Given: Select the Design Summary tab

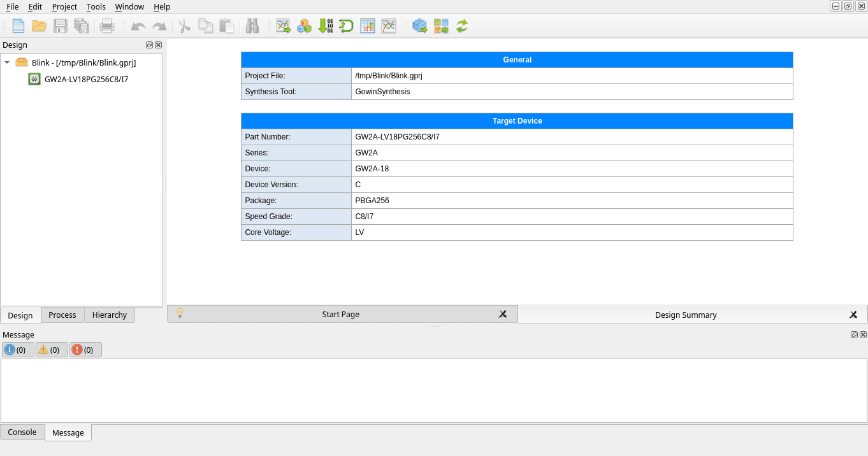Looking at the screenshot, I should (693, 315).
